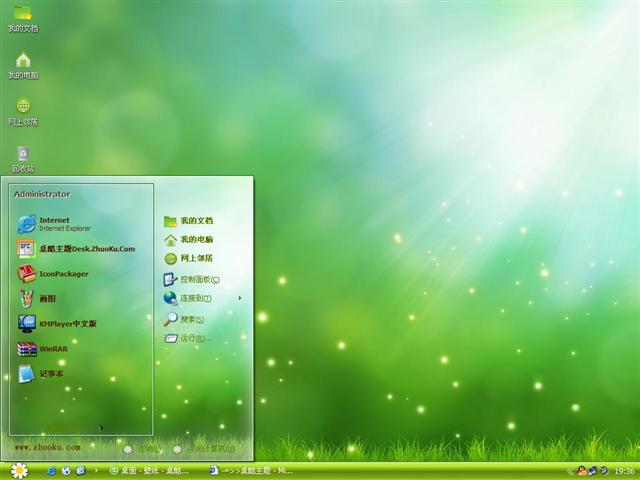Image resolution: width=640 pixels, height=480 pixels.
Task: Launch IconPackager from the start menu
Action: 53,274
